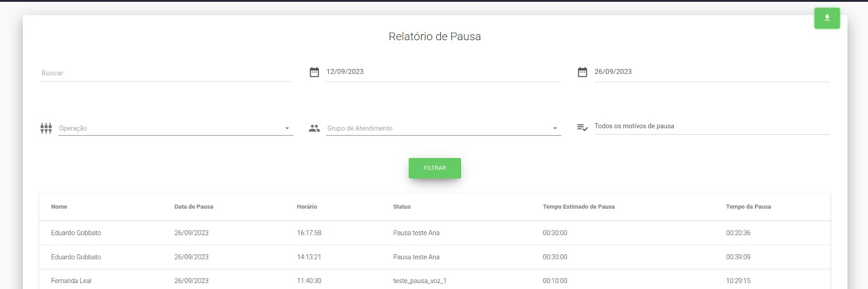Sort by the Status column header
This screenshot has width=868, height=289.
tap(402, 207)
